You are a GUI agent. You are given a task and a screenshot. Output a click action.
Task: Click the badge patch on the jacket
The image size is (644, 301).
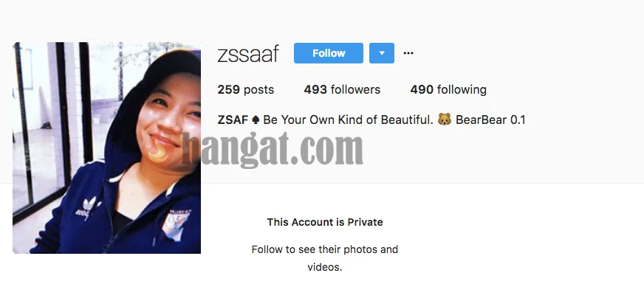(176, 224)
